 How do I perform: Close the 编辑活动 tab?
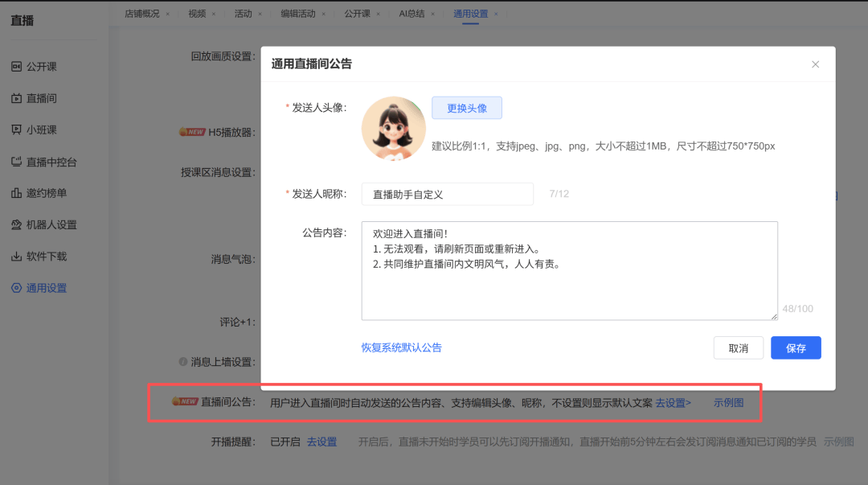click(323, 14)
